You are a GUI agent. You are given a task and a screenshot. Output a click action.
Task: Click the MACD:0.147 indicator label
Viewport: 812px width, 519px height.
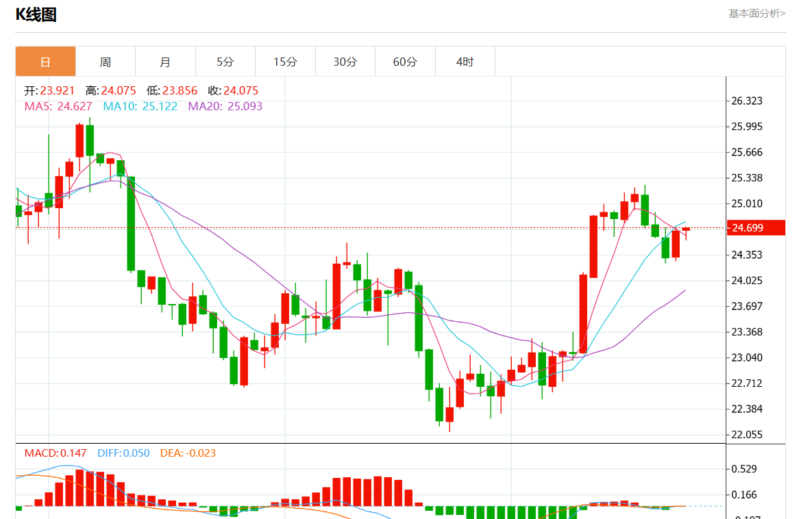(56, 453)
